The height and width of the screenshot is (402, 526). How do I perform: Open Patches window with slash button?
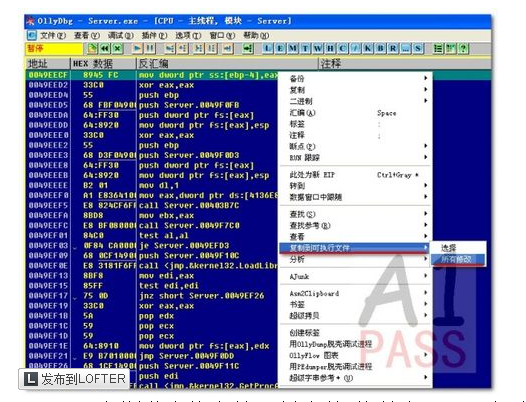pyautogui.click(x=355, y=49)
